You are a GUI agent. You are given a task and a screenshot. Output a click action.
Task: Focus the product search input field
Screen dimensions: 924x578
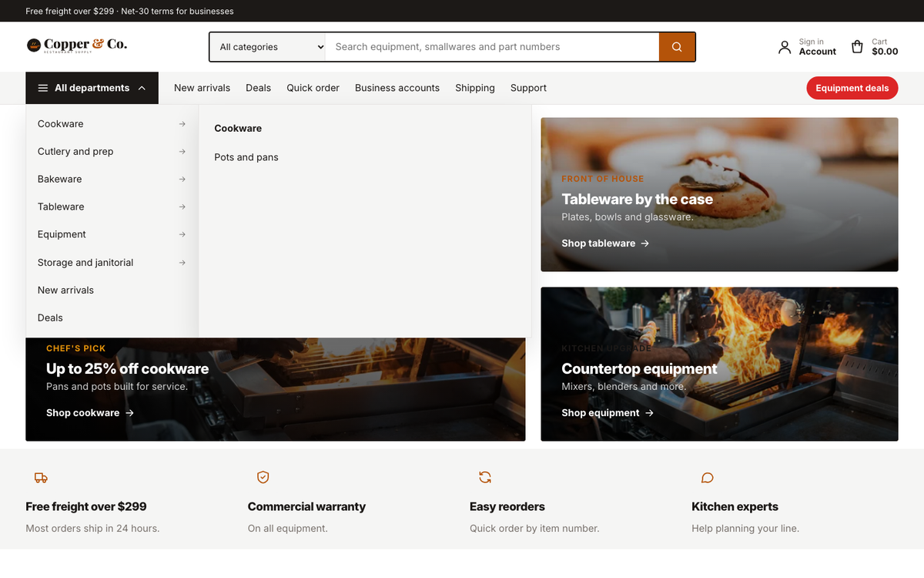[x=492, y=47]
